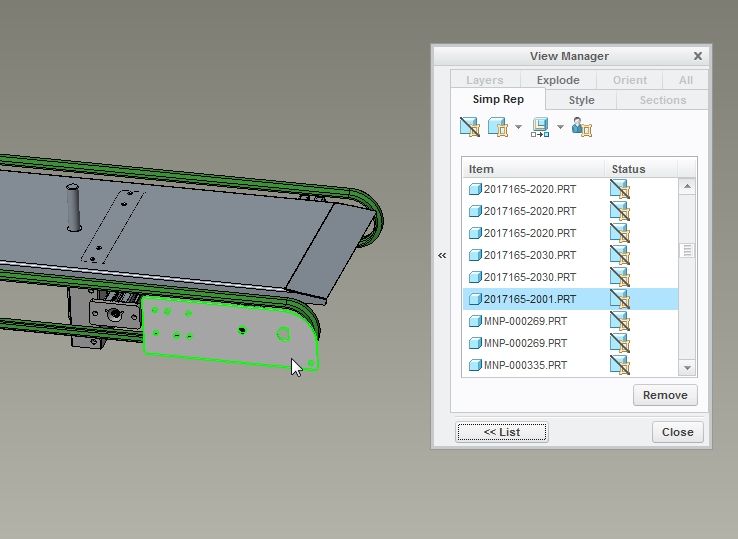Click the user-defined representation icon

pyautogui.click(x=582, y=127)
